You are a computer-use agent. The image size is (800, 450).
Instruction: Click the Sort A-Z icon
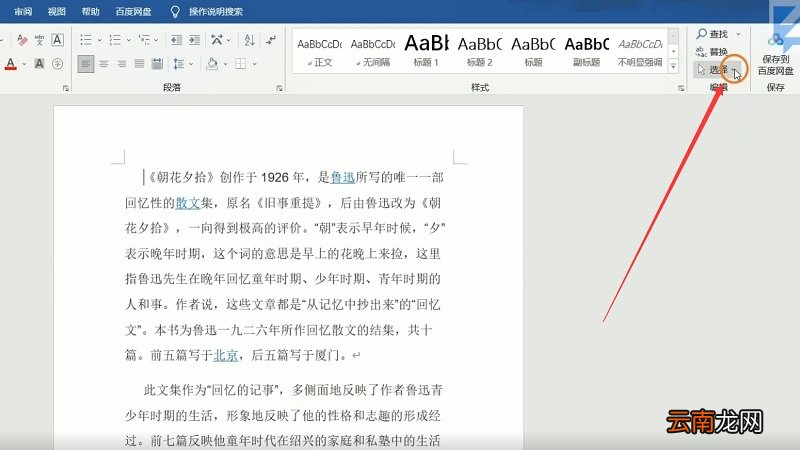[x=249, y=40]
